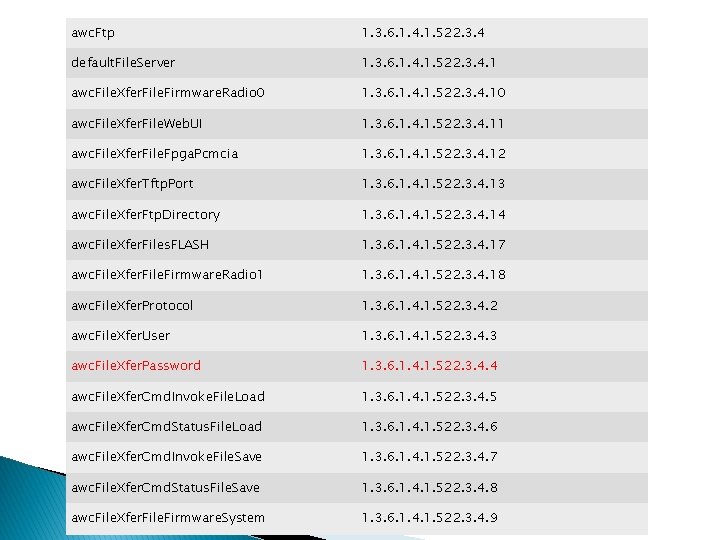Select awcFileXferFileFirmwareRadio1 name
This screenshot has width=720, height=540.
pyautogui.click(x=167, y=275)
